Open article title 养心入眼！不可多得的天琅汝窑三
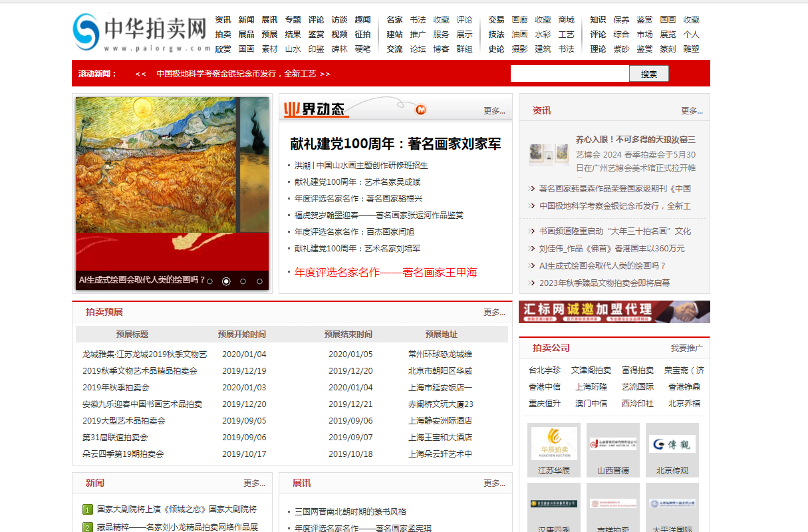The image size is (808, 532). point(636,140)
